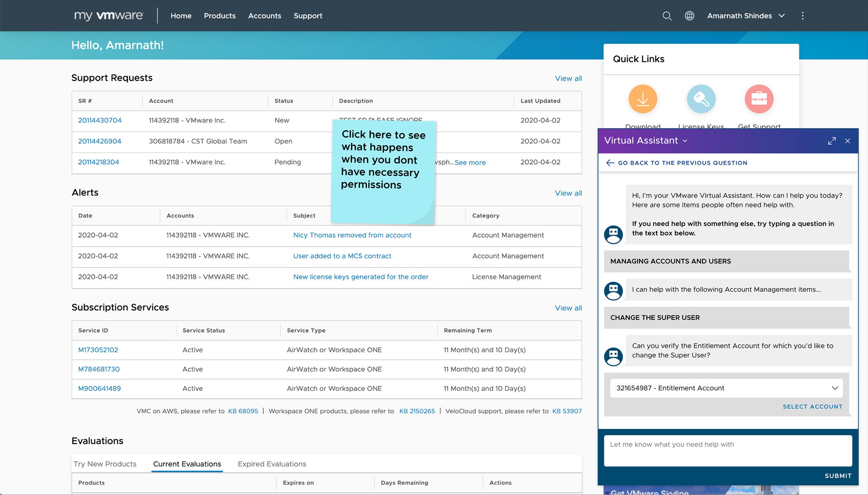Click the Expires on column header
This screenshot has height=495, width=868.
tap(298, 483)
